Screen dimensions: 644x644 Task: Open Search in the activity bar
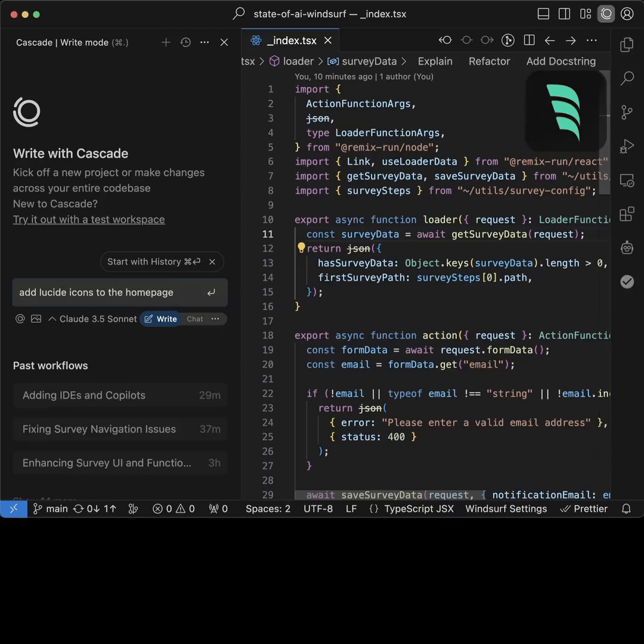(627, 78)
